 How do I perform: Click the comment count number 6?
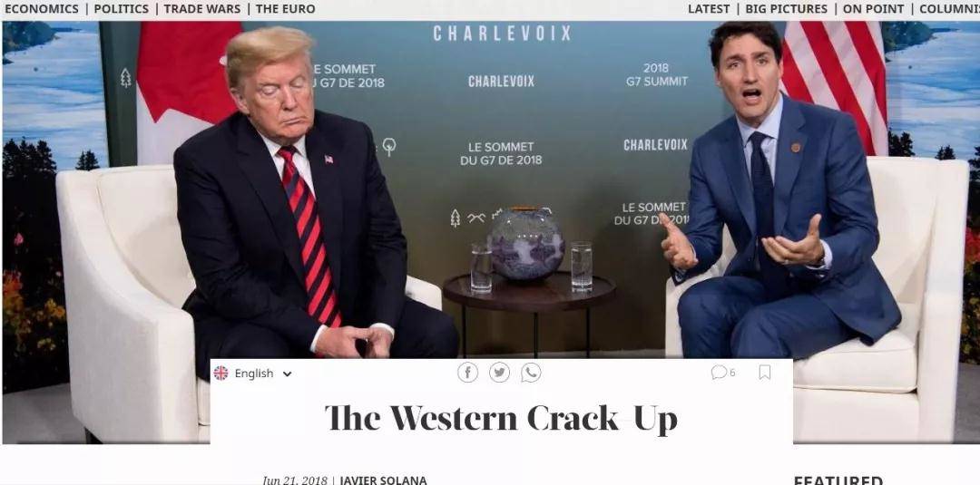732,373
